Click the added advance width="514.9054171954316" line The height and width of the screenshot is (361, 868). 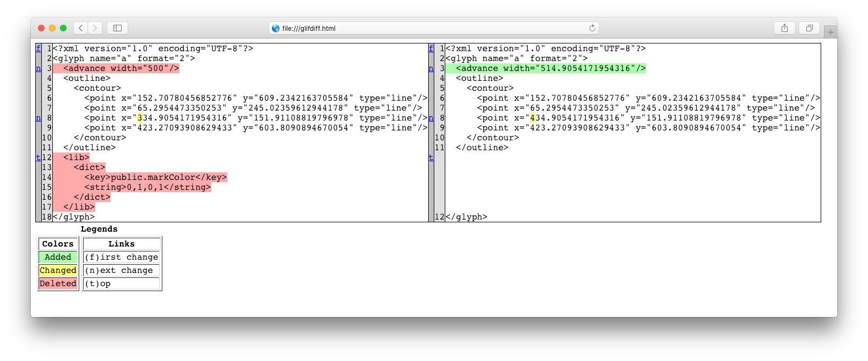tap(545, 68)
